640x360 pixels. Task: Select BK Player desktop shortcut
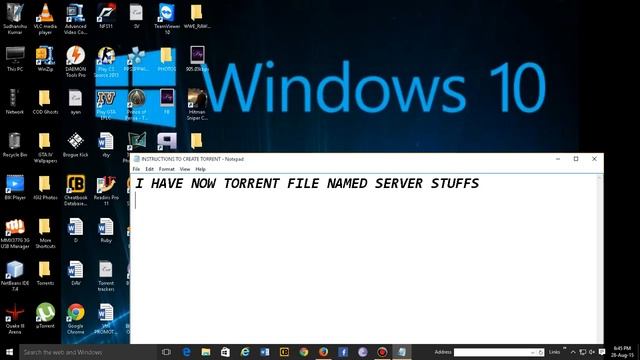[x=15, y=187]
